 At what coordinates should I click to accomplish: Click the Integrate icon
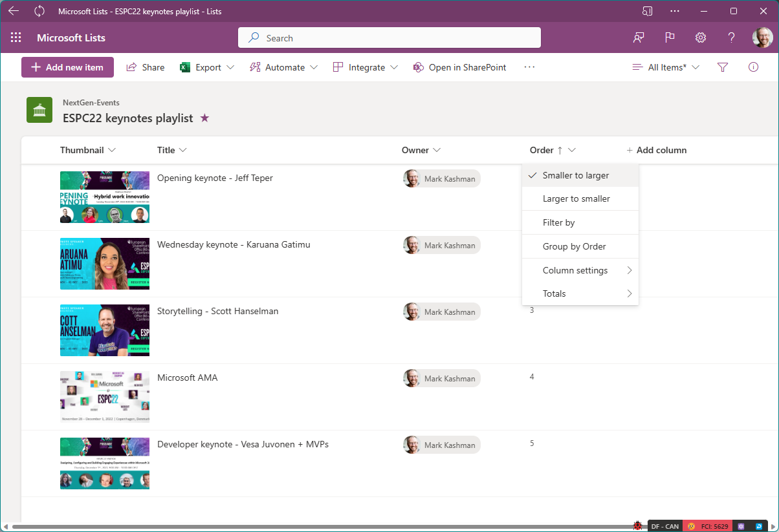[336, 67]
